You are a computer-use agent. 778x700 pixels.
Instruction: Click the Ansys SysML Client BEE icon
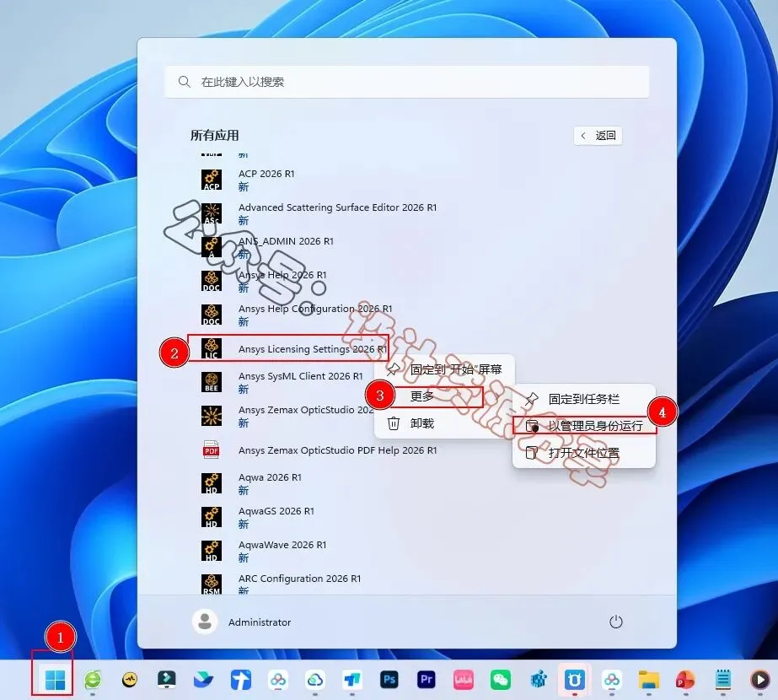click(x=212, y=382)
